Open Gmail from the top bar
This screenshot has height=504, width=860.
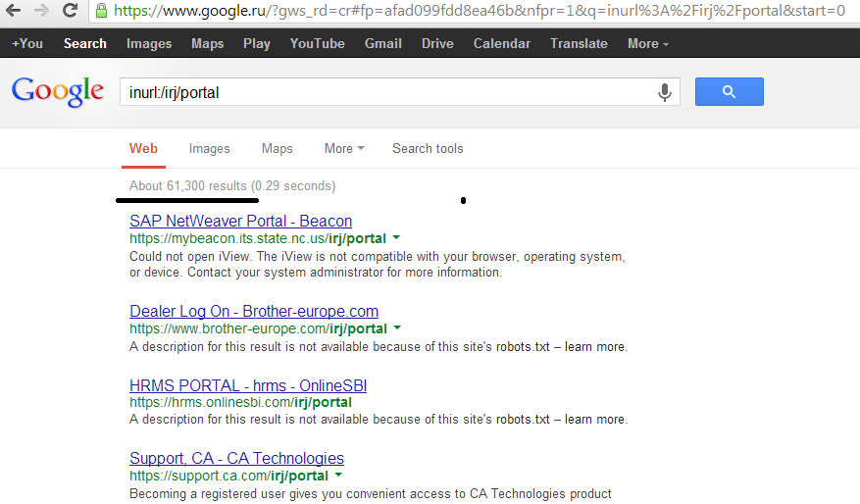(x=382, y=44)
